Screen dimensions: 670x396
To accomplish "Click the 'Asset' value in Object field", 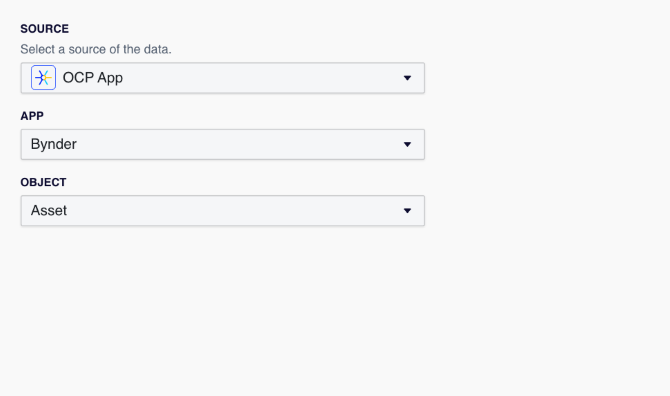I will coord(49,211).
